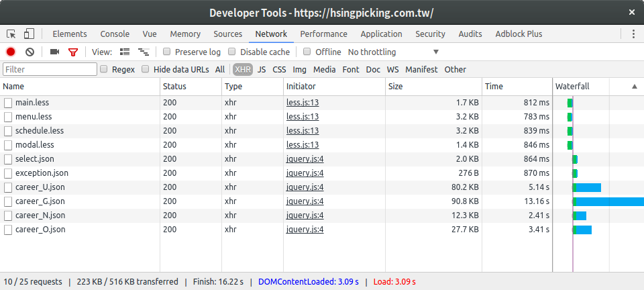Open the DevTools three-dot menu
The width and height of the screenshot is (644, 290).
pos(633,34)
